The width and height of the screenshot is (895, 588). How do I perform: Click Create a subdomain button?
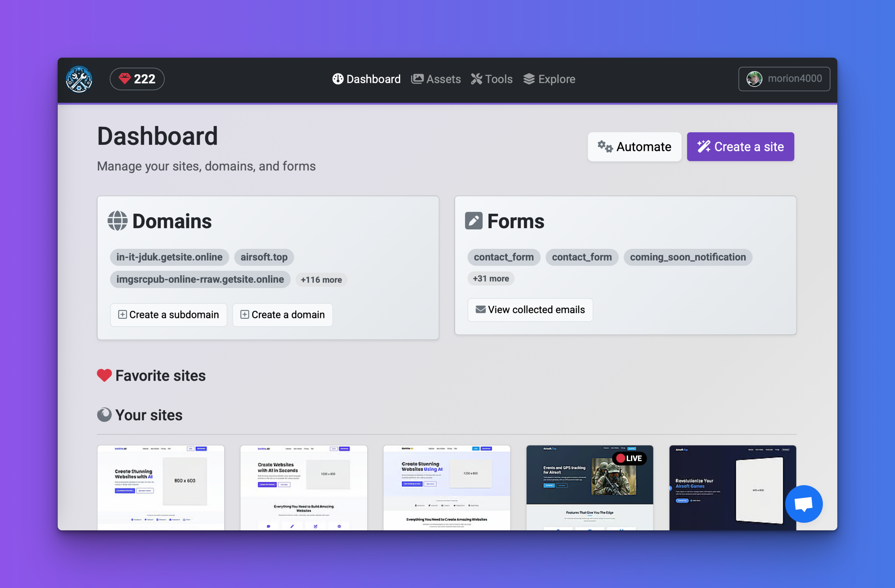pos(168,315)
